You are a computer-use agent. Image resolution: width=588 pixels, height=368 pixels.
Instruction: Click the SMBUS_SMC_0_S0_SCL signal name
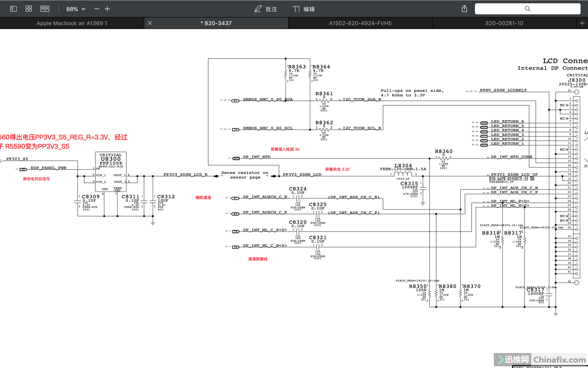tap(268, 128)
